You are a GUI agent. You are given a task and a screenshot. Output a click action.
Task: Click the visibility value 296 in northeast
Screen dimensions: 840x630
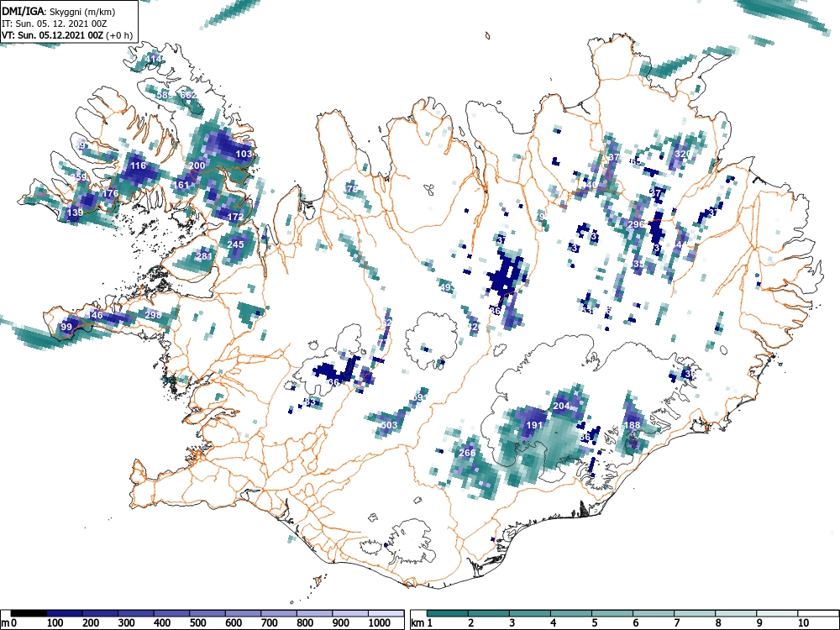(x=636, y=224)
